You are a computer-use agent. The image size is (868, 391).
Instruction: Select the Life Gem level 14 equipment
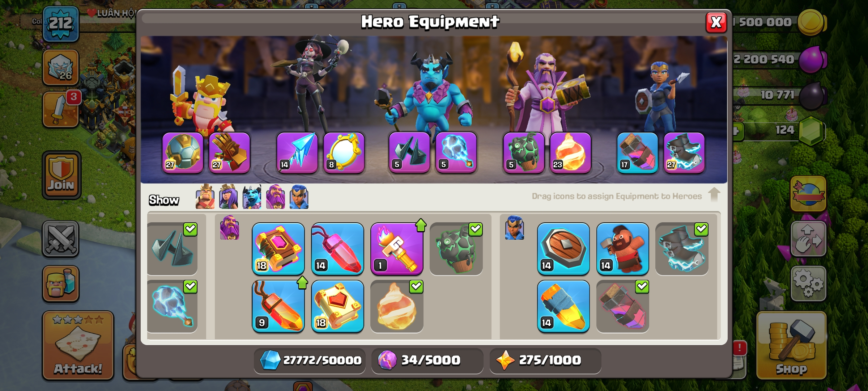click(x=337, y=249)
